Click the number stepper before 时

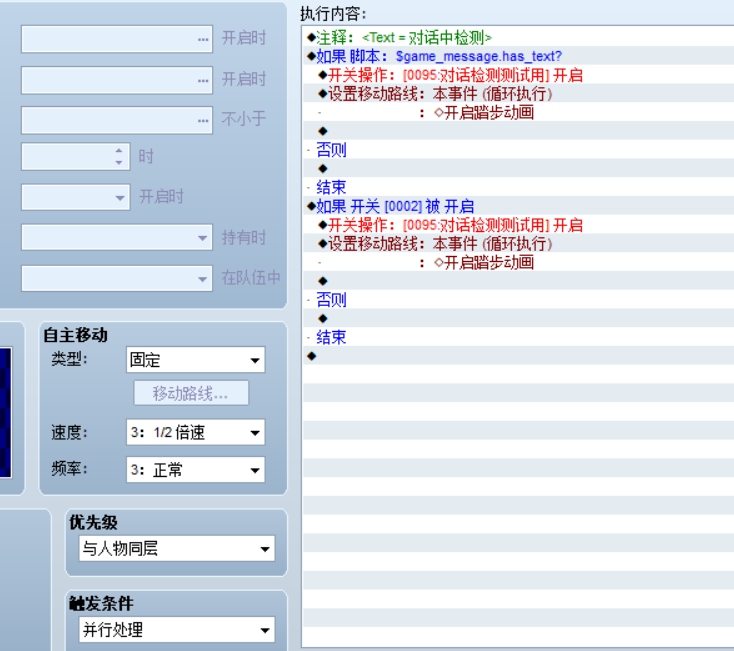pyautogui.click(x=76, y=156)
